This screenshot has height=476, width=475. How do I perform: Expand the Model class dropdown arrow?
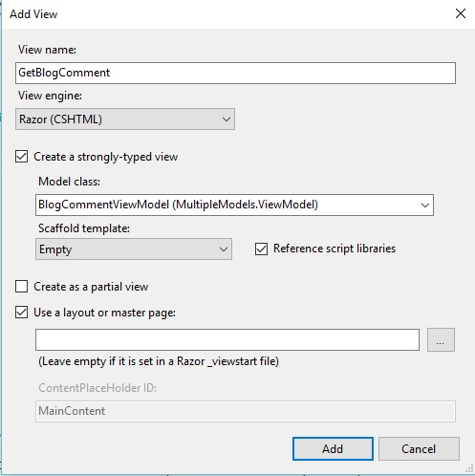(x=425, y=206)
